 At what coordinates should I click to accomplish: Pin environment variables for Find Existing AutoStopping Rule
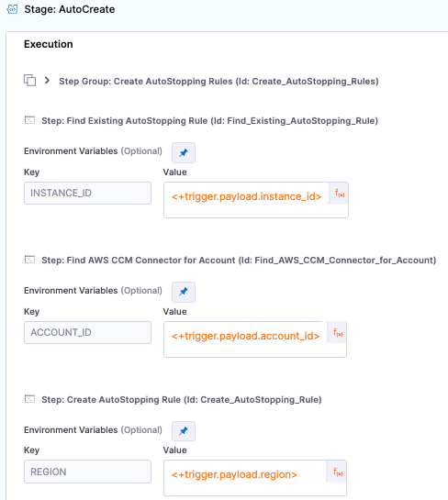point(184,152)
